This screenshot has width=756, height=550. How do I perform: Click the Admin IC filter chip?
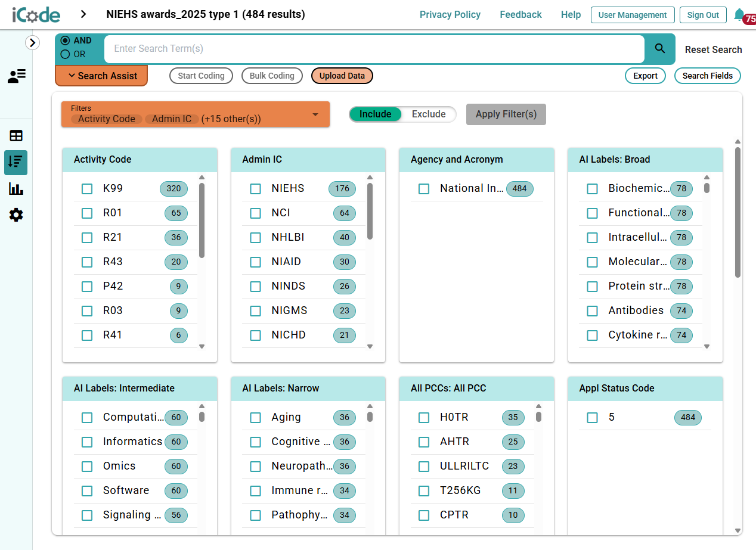click(172, 119)
